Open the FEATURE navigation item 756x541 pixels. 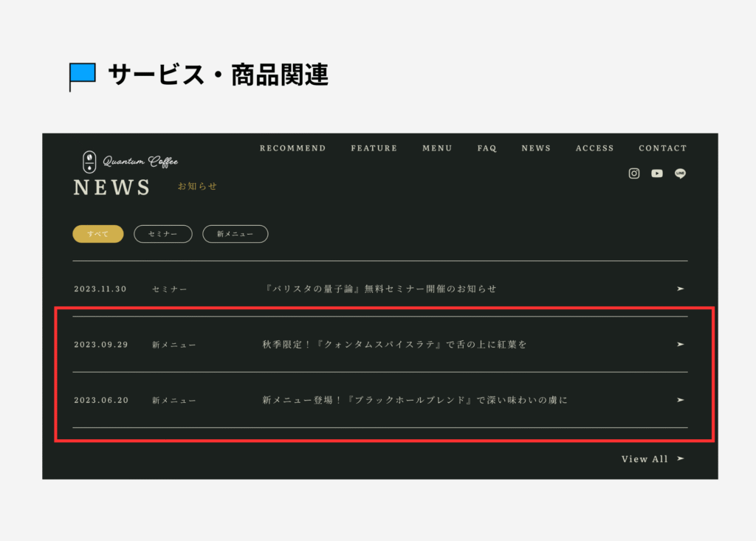pyautogui.click(x=374, y=148)
